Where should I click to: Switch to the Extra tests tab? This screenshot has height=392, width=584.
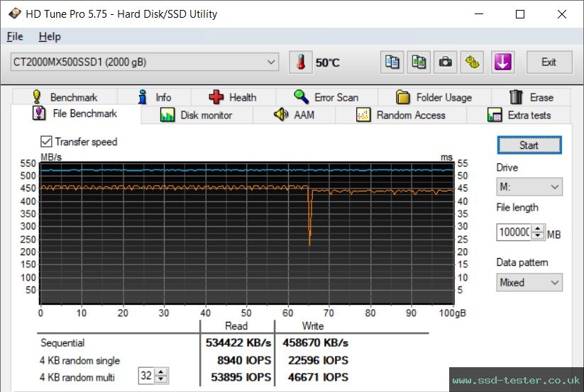(519, 115)
